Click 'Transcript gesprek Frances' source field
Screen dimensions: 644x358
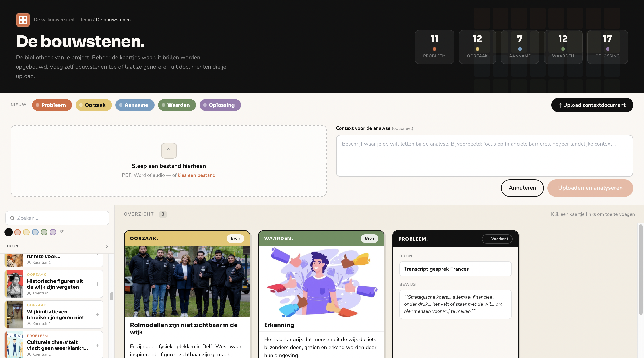click(x=455, y=269)
